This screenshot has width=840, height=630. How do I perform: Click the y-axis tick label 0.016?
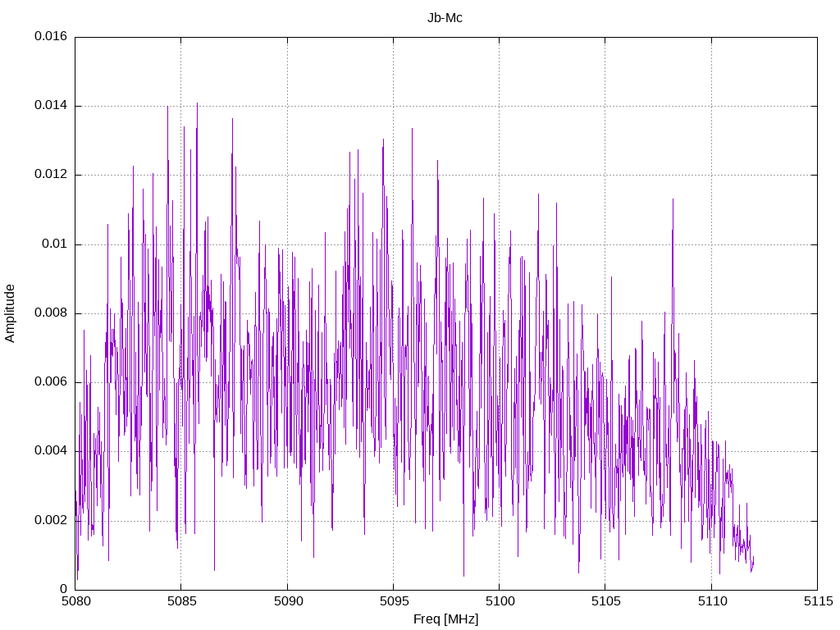point(51,36)
